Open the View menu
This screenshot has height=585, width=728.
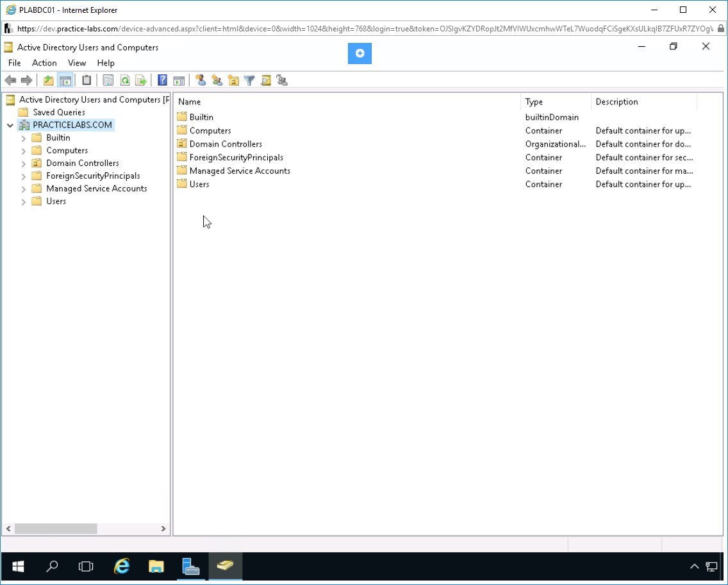(77, 63)
